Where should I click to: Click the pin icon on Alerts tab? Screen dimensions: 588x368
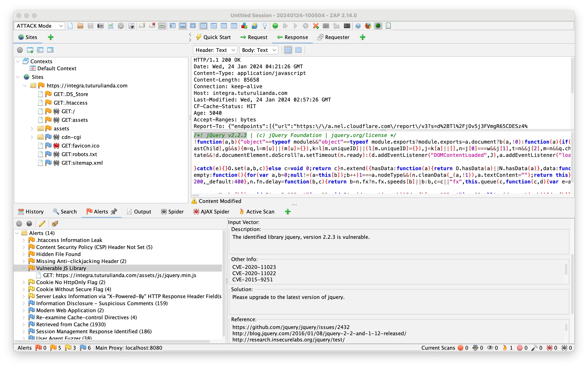tap(114, 212)
